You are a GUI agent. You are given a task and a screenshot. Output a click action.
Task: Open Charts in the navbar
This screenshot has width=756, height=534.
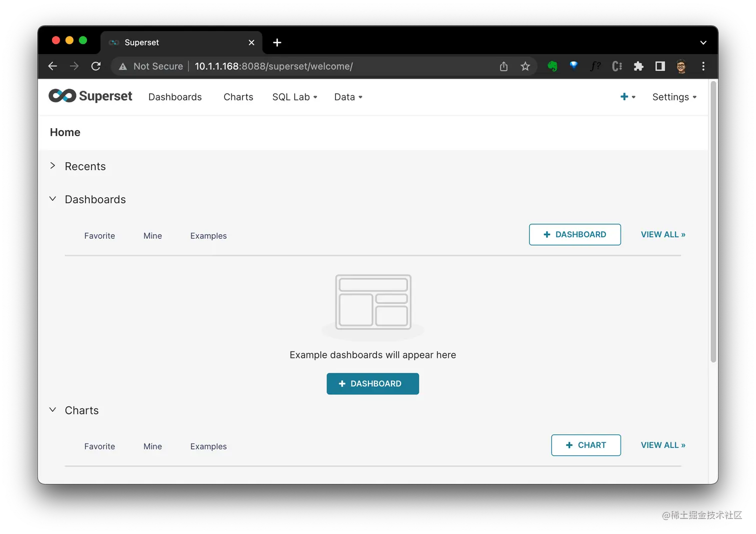[x=238, y=97]
